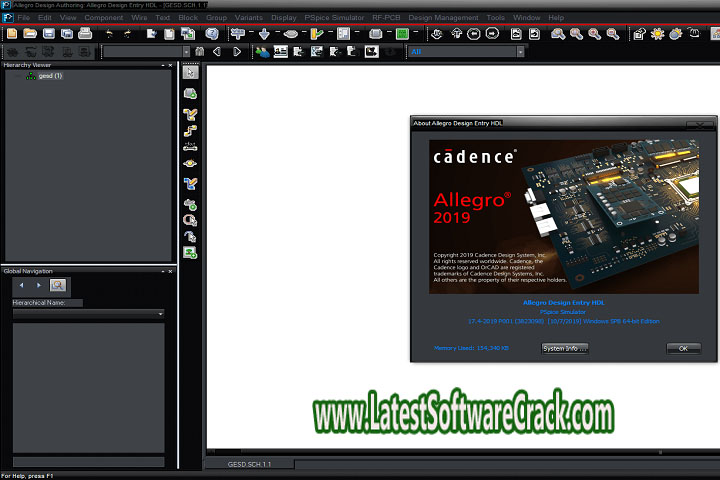This screenshot has height=480, width=720.
Task: Click the search icon in Global Navigation
Action: [58, 285]
